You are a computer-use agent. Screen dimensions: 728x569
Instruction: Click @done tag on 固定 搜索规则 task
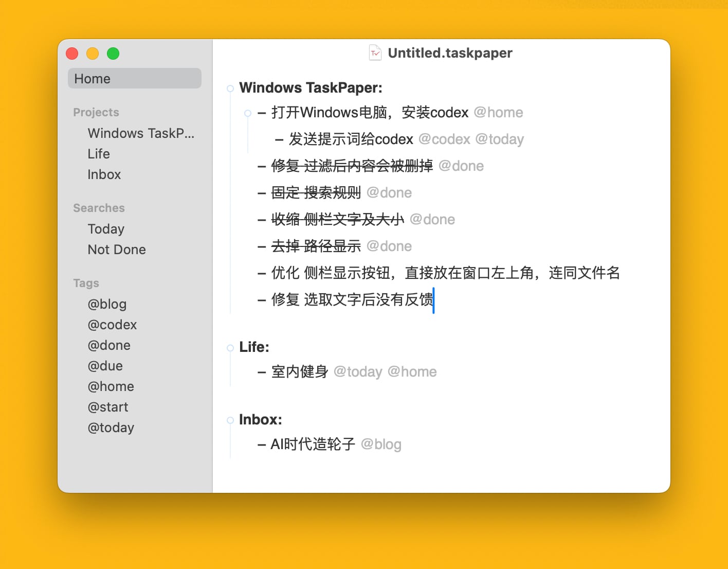tap(389, 193)
